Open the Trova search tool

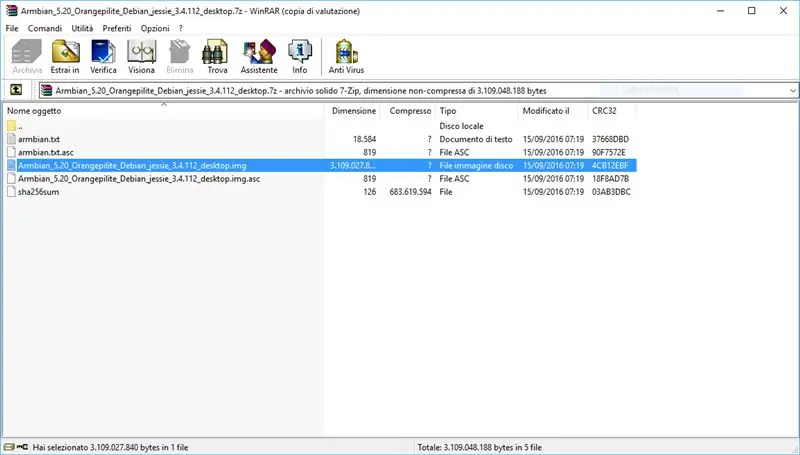217,57
